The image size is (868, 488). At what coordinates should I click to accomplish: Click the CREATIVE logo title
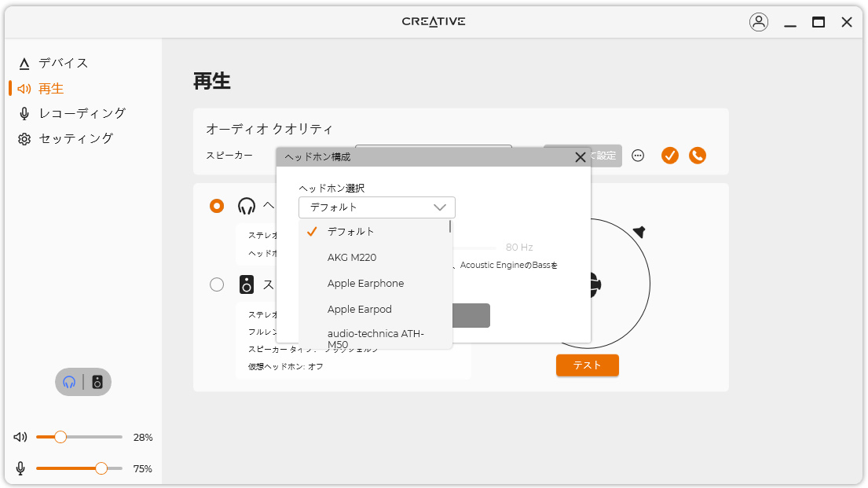434,21
